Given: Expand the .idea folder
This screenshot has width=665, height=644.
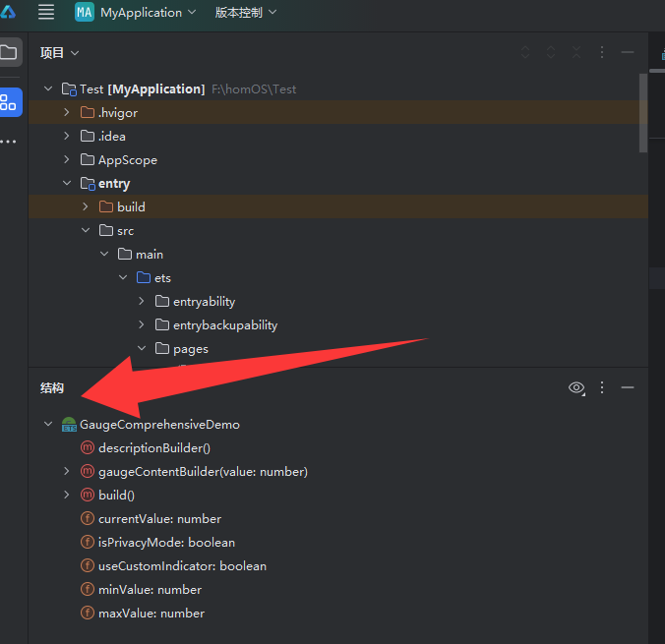Looking at the screenshot, I should point(67,136).
